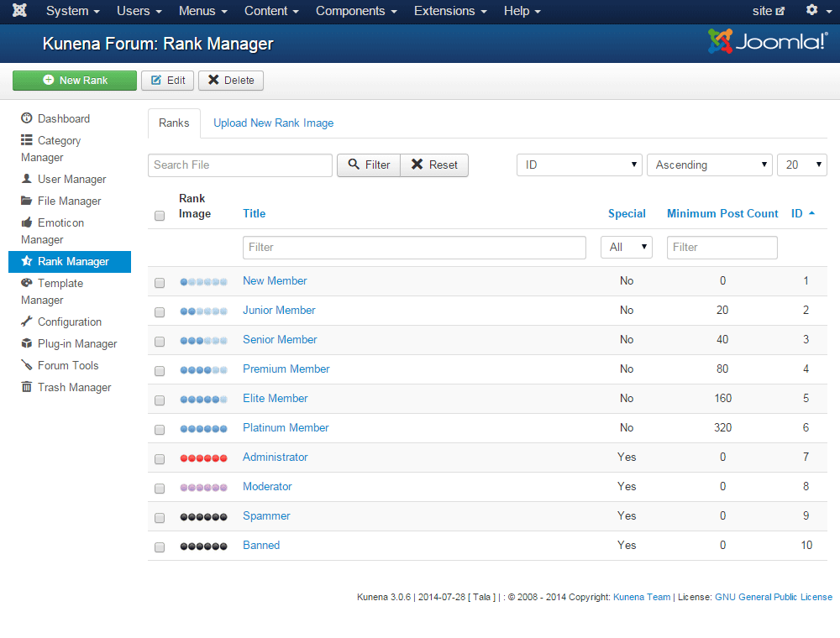
Task: Click the Edit toolbar button
Action: coord(168,81)
